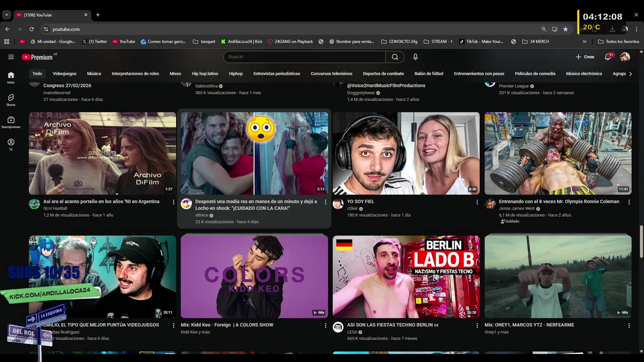
Task: Select the Música chip
Action: (94, 73)
